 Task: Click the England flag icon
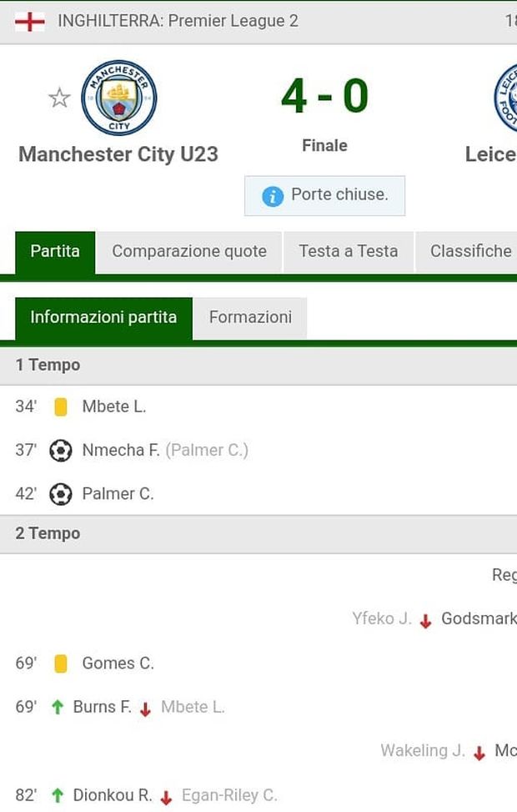[x=30, y=21]
